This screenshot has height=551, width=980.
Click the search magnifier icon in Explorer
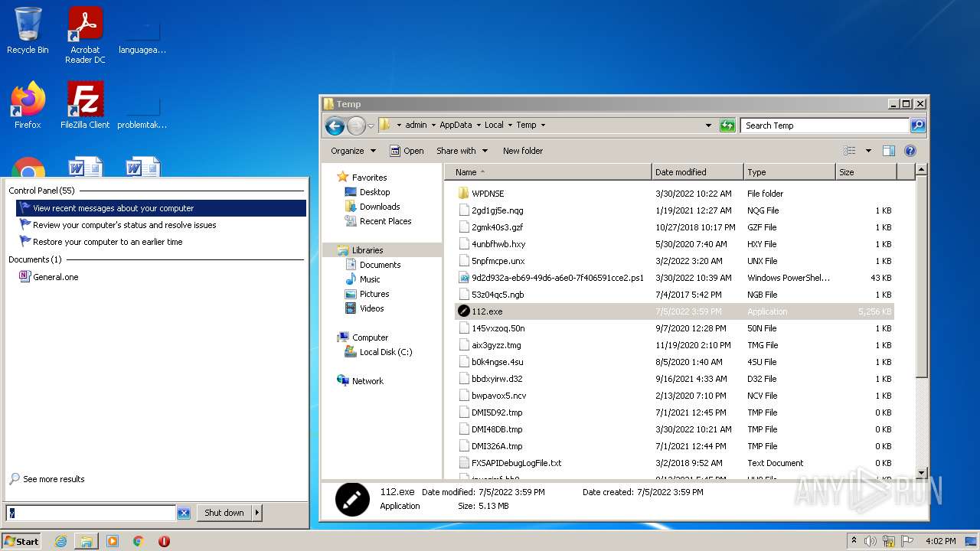click(x=918, y=126)
